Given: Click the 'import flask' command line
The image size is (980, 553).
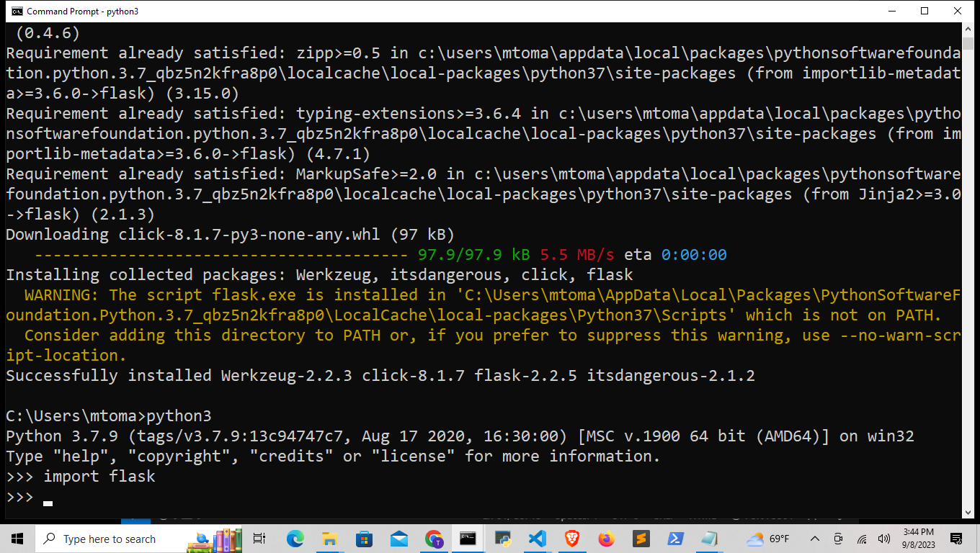Looking at the screenshot, I should tap(81, 476).
